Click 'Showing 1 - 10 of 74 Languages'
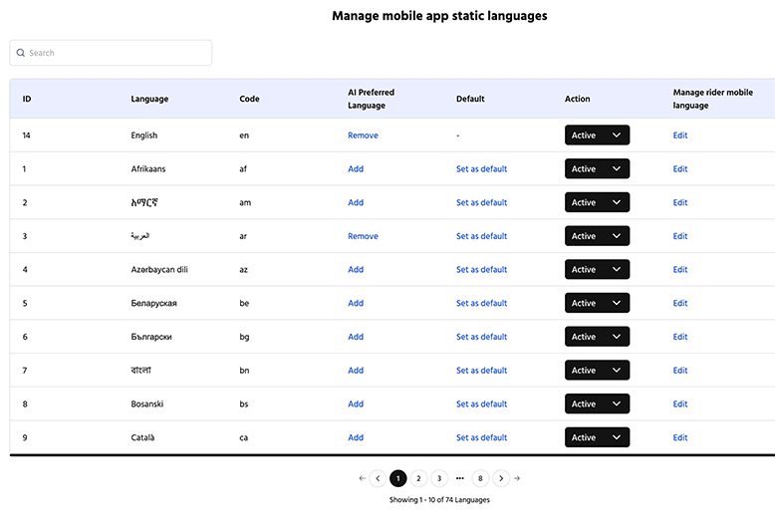The height and width of the screenshot is (532, 775). (439, 500)
